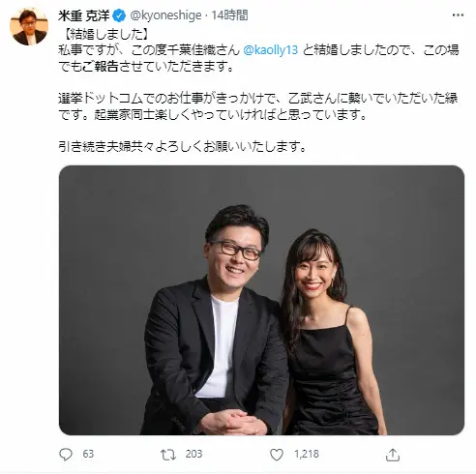Click the blue verified badge
The width and height of the screenshot is (476, 474).
(119, 15)
